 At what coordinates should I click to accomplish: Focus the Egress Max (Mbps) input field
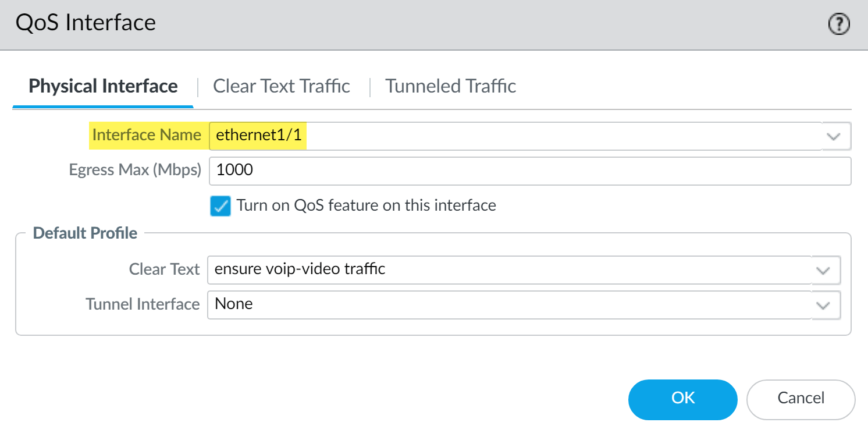click(529, 171)
